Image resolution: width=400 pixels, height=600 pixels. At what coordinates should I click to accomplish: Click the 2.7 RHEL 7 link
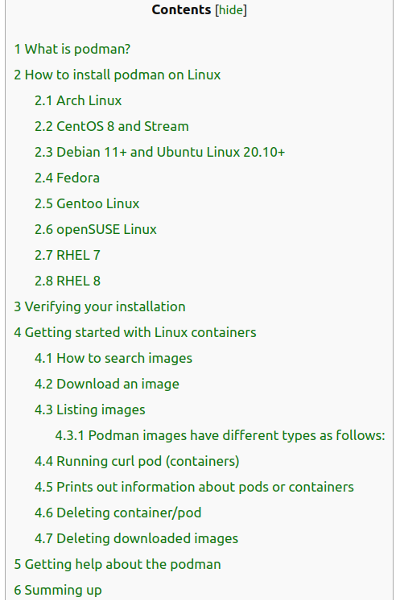(67, 255)
